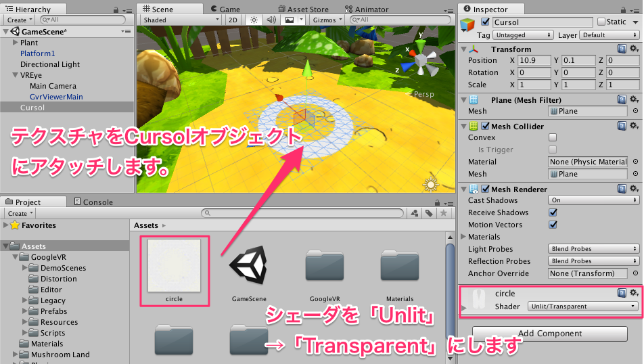Toggle Mesh Collider enabled checkbox
Viewport: 644px width, 364px height.
point(486,126)
